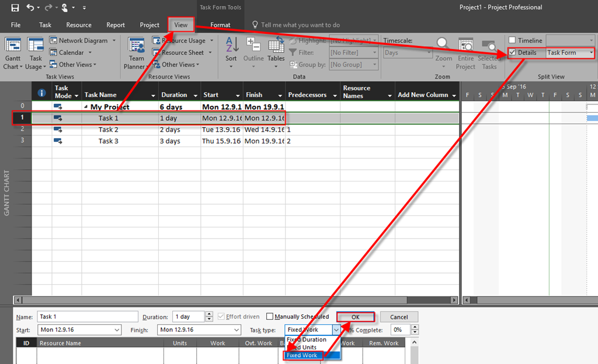Screen dimensions: 598x364
Task: Open the Task Form details dropdown
Action: pyautogui.click(x=591, y=52)
